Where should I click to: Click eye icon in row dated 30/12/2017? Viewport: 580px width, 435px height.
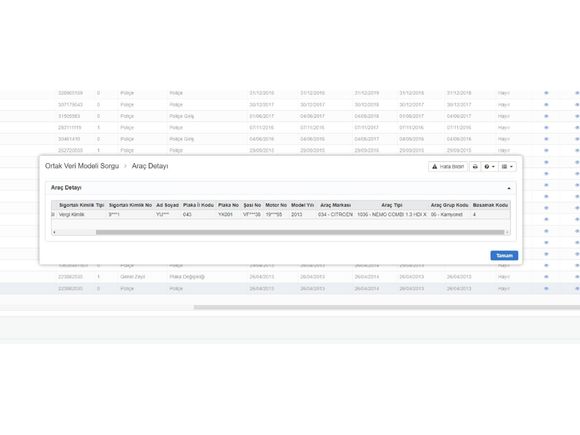[x=546, y=105]
